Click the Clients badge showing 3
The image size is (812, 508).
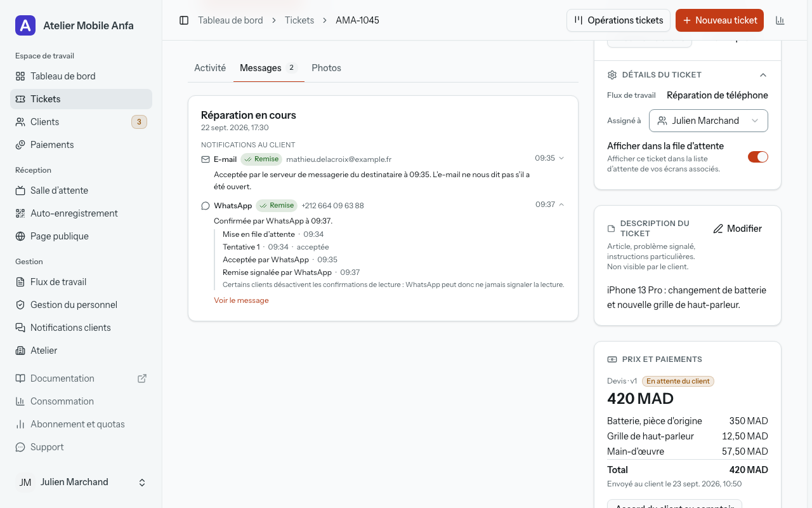[139, 122]
